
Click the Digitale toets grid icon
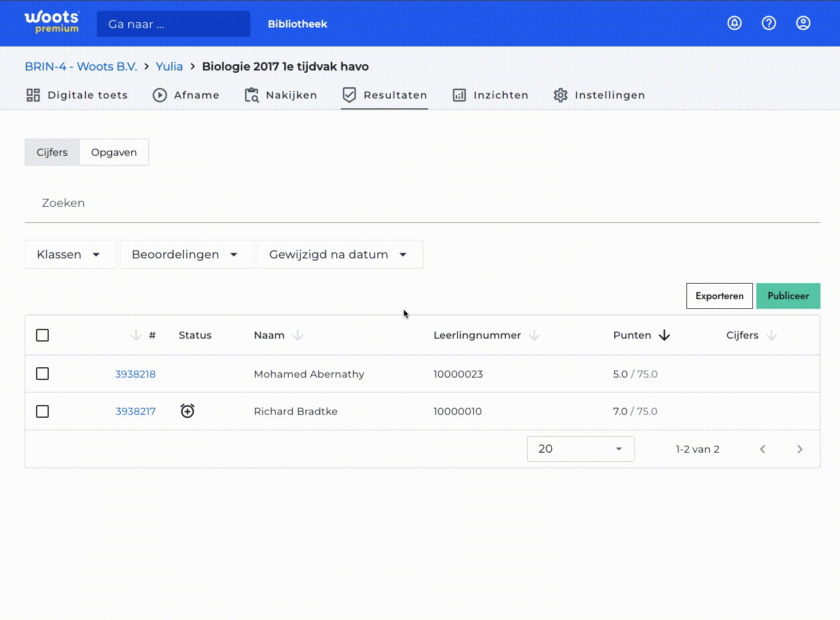(33, 95)
